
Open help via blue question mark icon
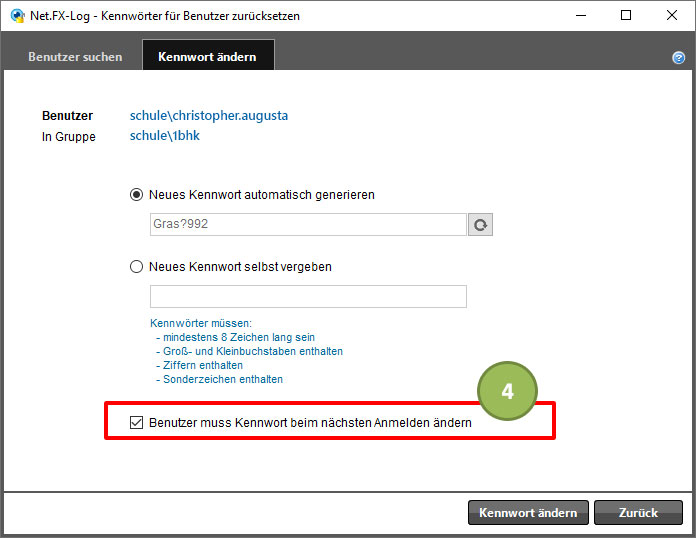678,58
